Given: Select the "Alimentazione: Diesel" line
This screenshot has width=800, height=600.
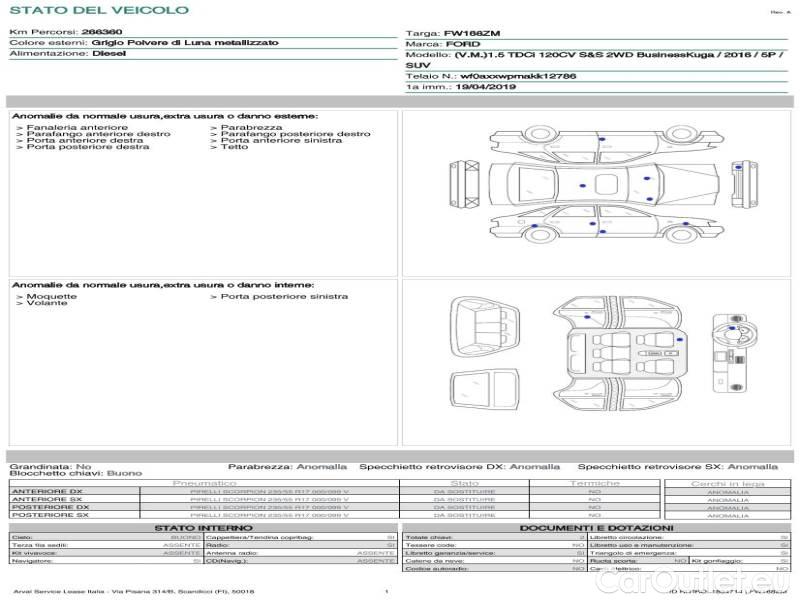Looking at the screenshot, I should (x=68, y=54).
